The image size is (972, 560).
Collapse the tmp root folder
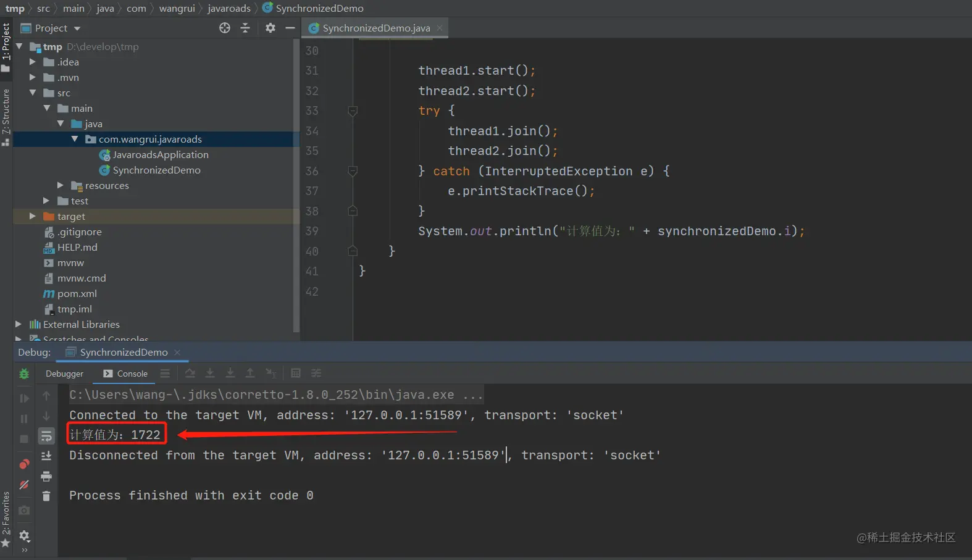[19, 46]
